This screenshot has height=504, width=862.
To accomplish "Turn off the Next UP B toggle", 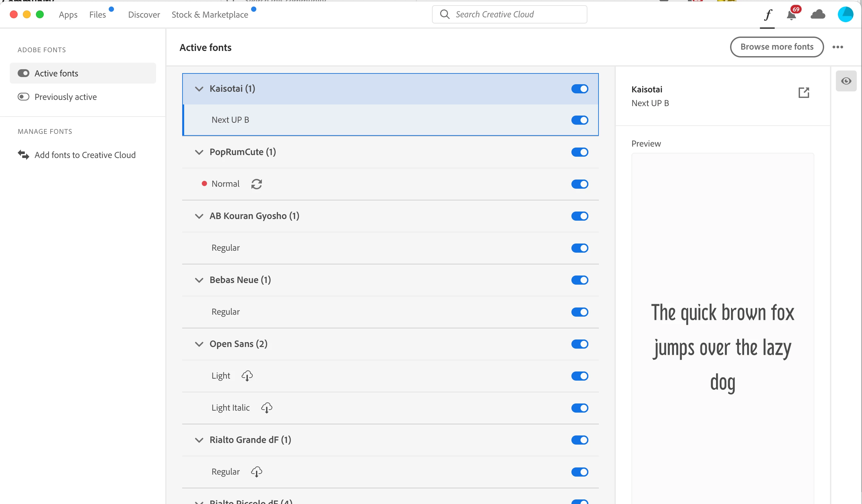I will coord(580,120).
